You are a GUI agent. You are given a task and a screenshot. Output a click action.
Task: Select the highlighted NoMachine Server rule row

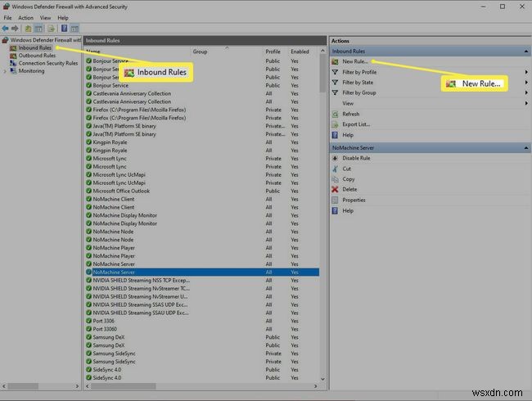[x=202, y=272]
